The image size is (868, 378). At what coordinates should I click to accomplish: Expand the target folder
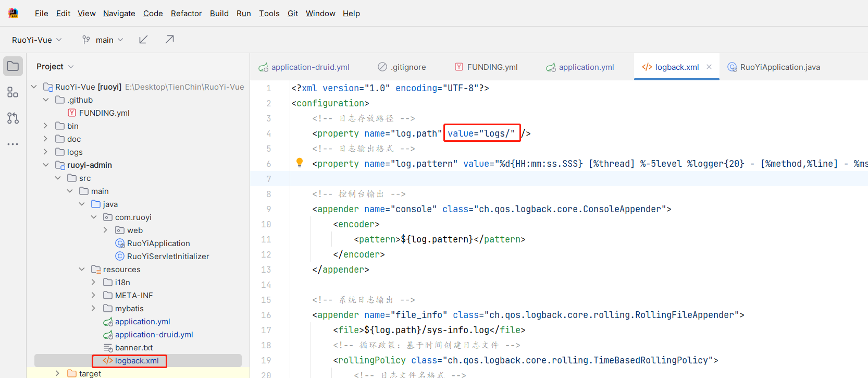(x=58, y=373)
